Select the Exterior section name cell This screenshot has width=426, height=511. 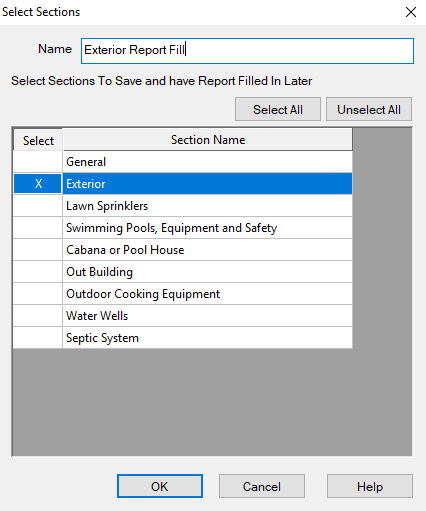point(207,184)
